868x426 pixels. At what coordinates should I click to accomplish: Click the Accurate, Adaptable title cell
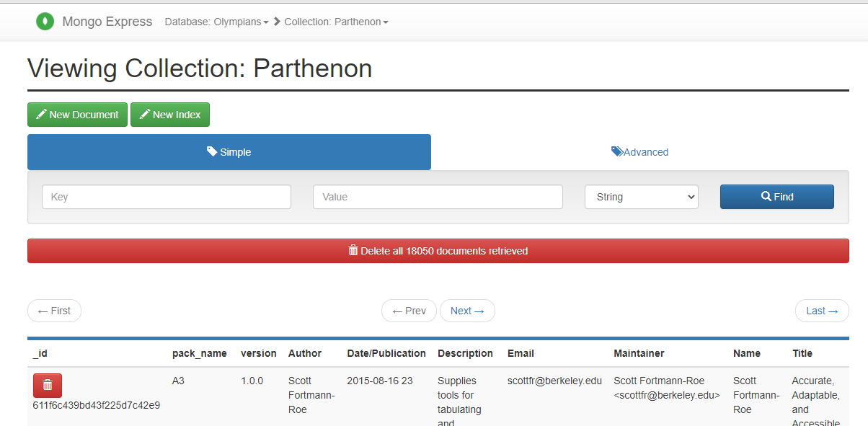(816, 401)
